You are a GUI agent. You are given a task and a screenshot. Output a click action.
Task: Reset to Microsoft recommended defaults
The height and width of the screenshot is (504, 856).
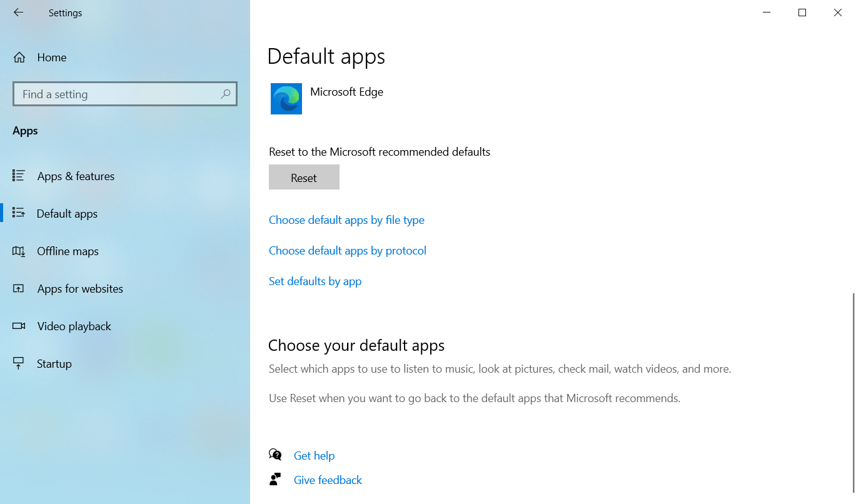click(304, 177)
